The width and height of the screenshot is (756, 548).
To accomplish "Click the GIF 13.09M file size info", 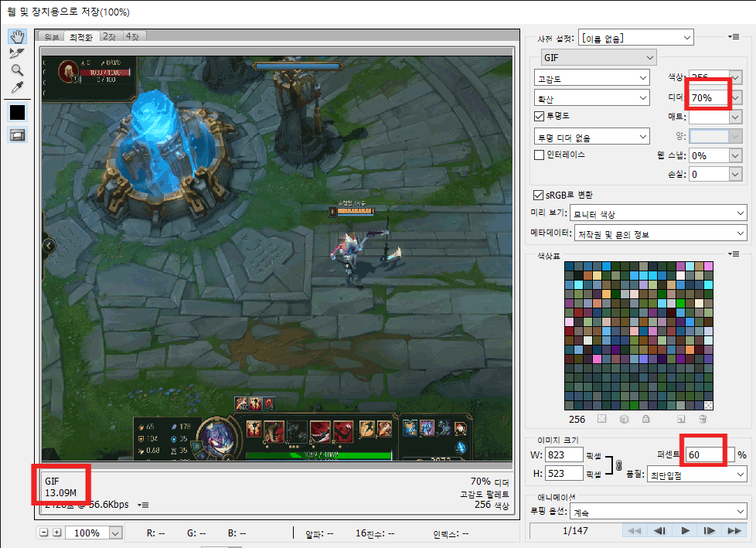I will click(x=60, y=487).
